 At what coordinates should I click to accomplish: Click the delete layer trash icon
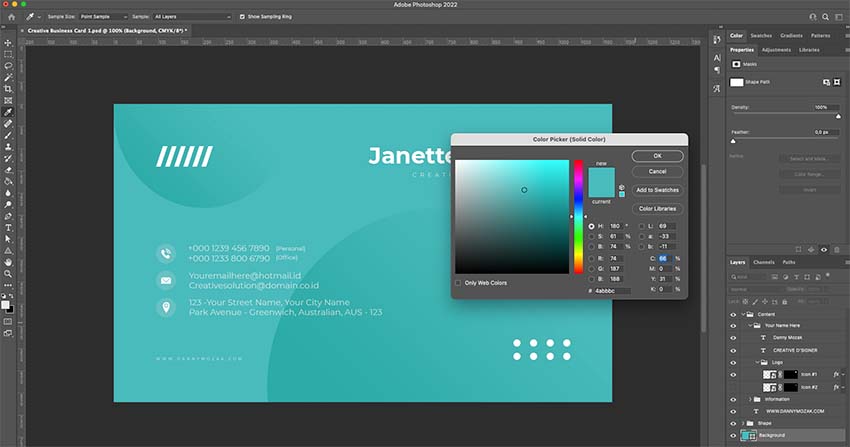pos(836,250)
